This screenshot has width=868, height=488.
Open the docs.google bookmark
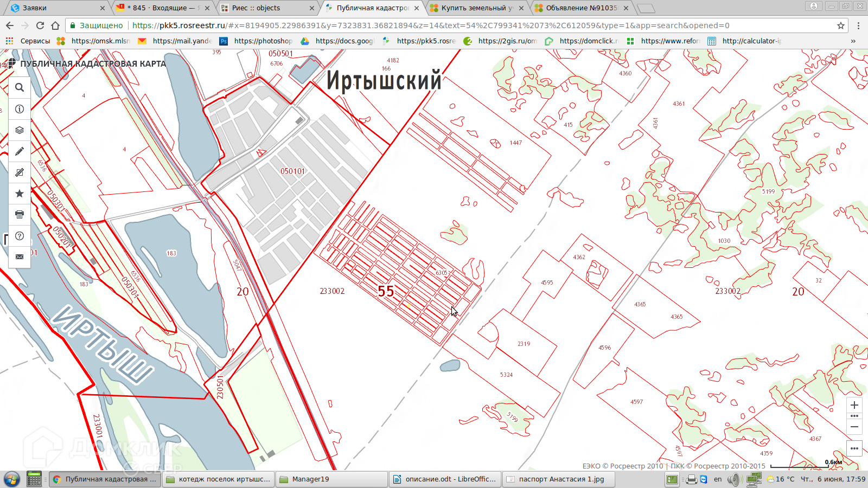click(x=337, y=41)
